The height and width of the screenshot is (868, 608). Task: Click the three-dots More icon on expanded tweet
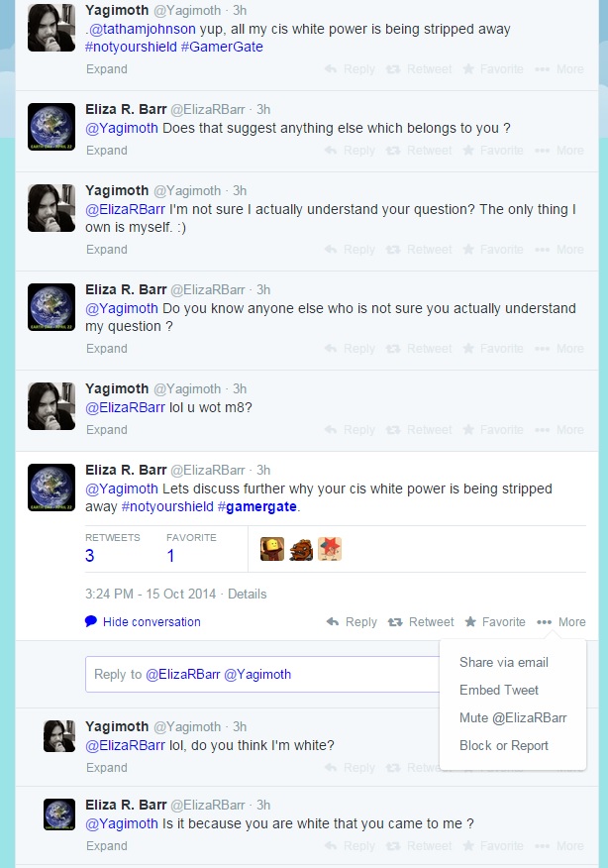[x=544, y=622]
